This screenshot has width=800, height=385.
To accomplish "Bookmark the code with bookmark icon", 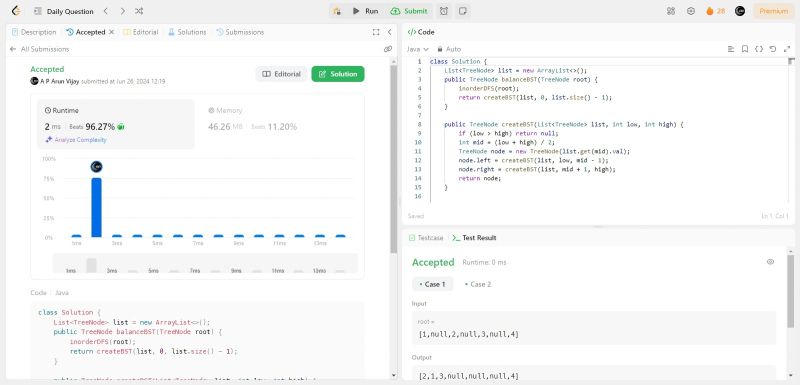I will pyautogui.click(x=745, y=49).
